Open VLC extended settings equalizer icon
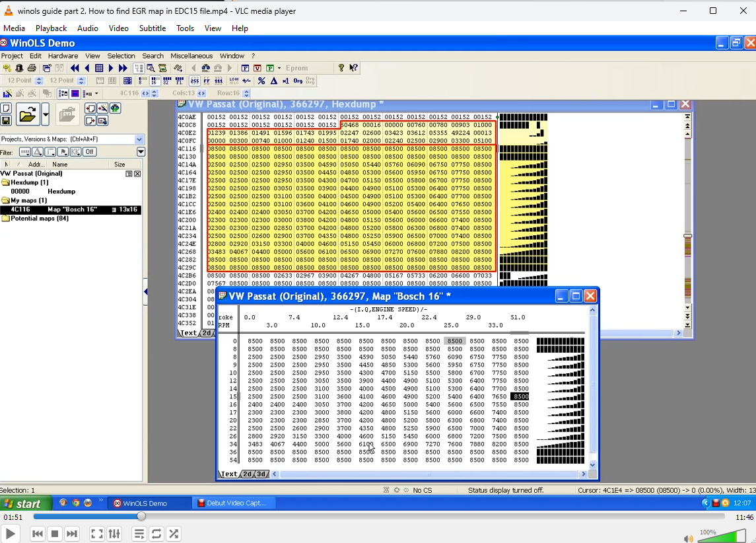The image size is (756, 543). tap(114, 533)
